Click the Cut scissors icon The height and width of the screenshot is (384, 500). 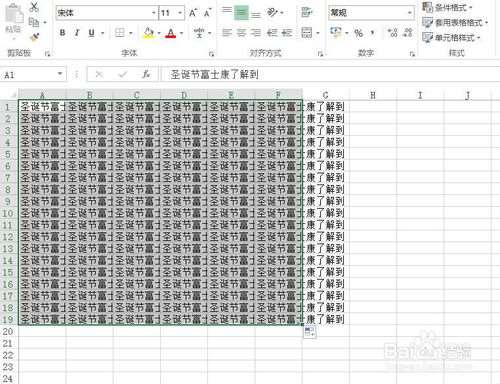(34, 7)
